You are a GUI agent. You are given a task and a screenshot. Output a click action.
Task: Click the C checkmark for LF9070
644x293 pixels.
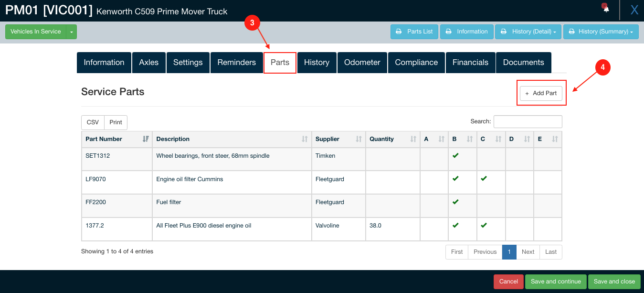click(484, 178)
